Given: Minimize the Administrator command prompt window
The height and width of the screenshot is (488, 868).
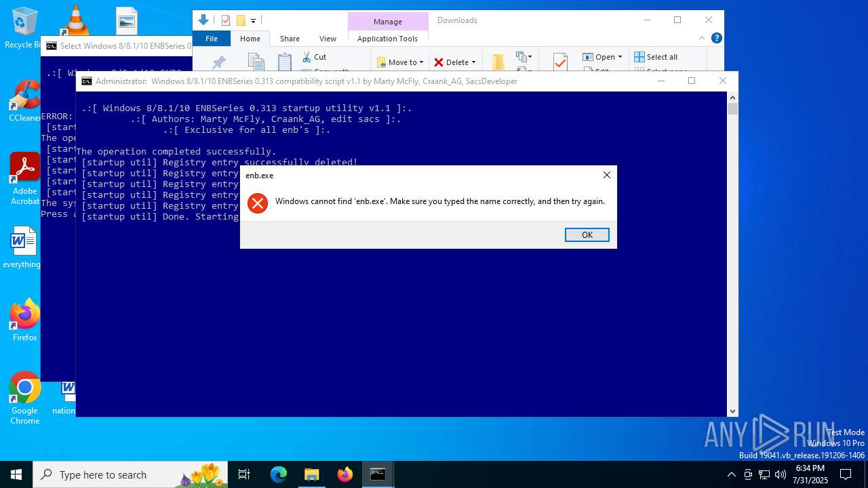Looking at the screenshot, I should 661,81.
